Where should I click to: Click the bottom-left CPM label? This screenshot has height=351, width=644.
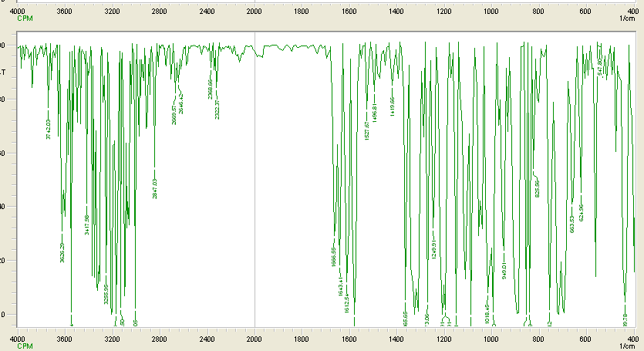coord(25,345)
